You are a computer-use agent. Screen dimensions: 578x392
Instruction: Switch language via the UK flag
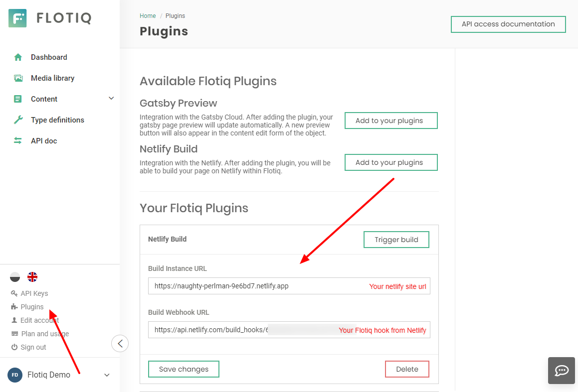[32, 277]
